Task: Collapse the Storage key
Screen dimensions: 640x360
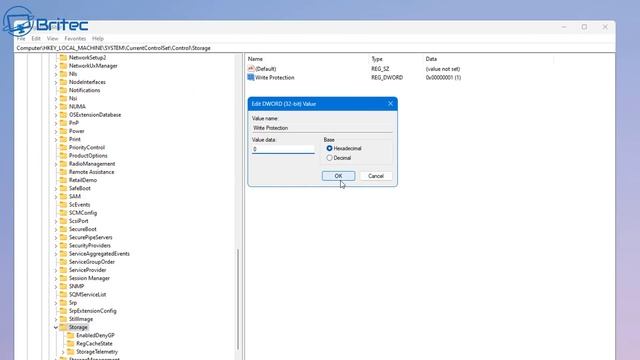Action: tap(56, 327)
